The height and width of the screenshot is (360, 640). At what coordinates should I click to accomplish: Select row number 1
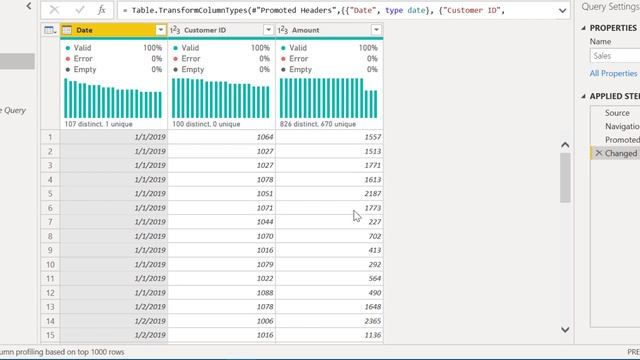pos(50,137)
